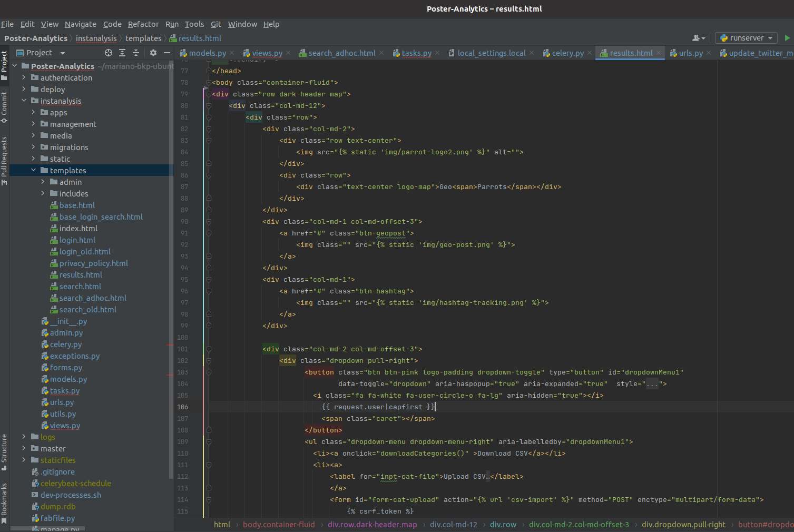This screenshot has width=794, height=532.
Task: Close the models.py editor tab
Action: 232,53
